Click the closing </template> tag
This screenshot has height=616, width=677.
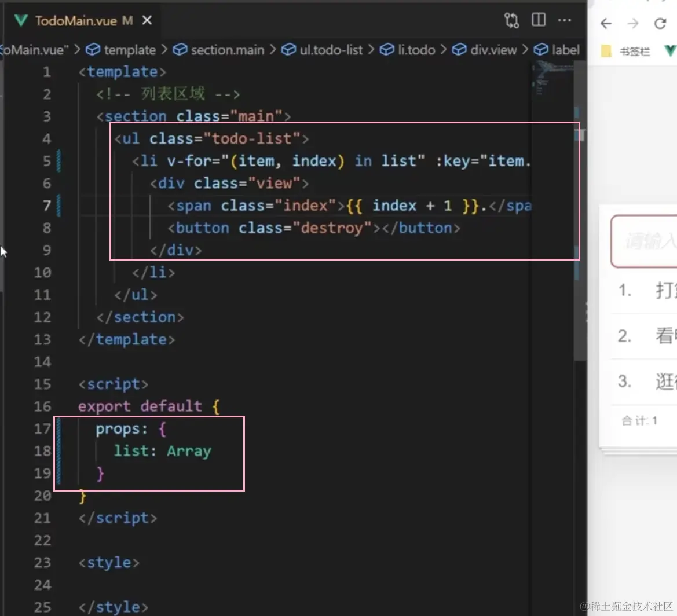coord(127,340)
